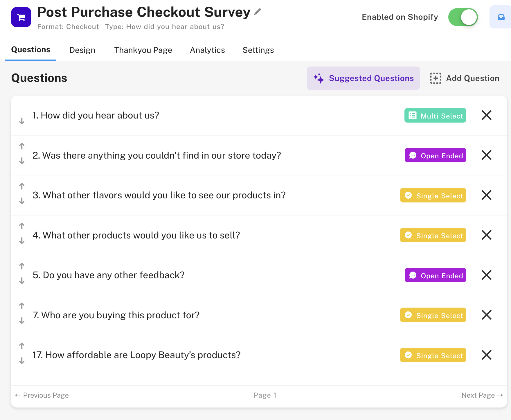This screenshot has height=420, width=511.
Task: Switch to the Design tab
Action: coord(82,50)
